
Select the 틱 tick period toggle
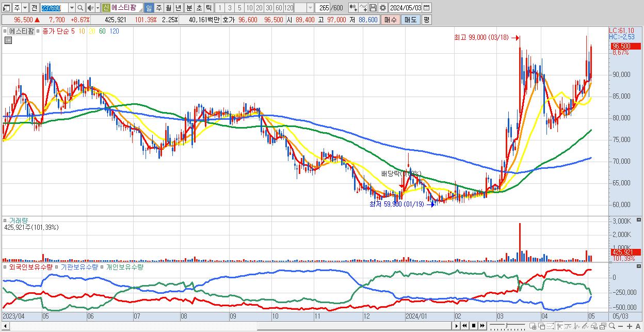[x=208, y=8]
